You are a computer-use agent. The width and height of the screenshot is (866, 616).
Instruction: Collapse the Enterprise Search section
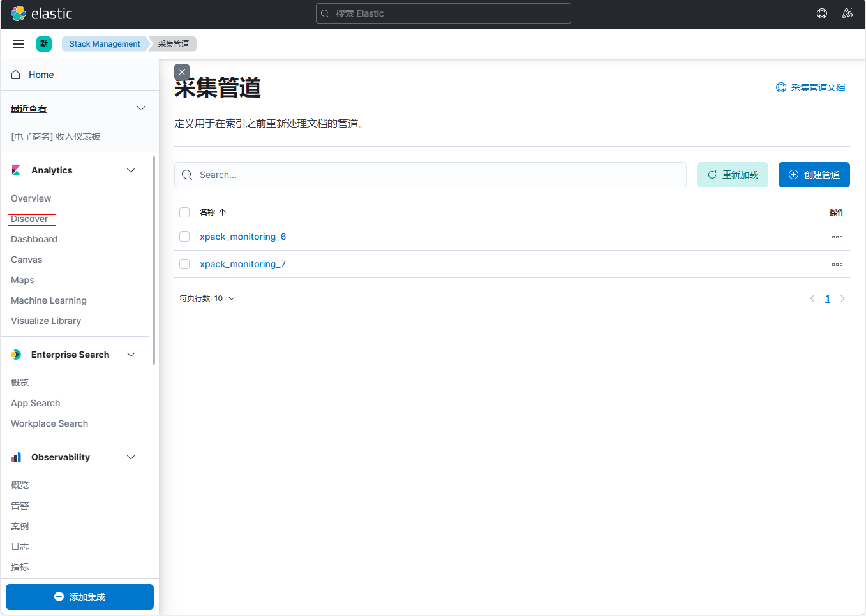[131, 355]
